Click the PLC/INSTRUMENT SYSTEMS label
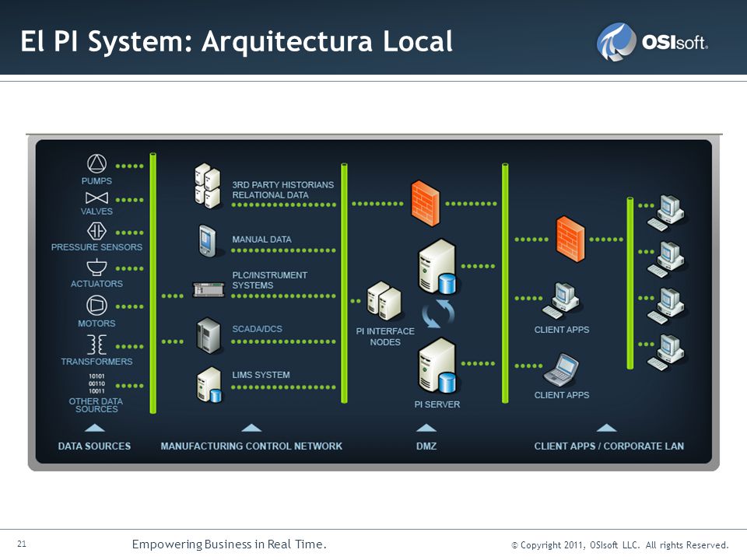The image size is (747, 560). 270,280
